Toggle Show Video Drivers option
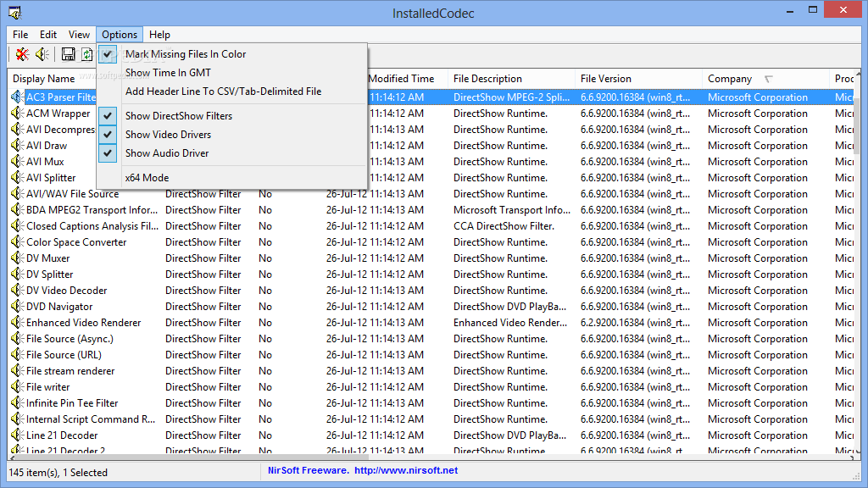 pyautogui.click(x=232, y=135)
